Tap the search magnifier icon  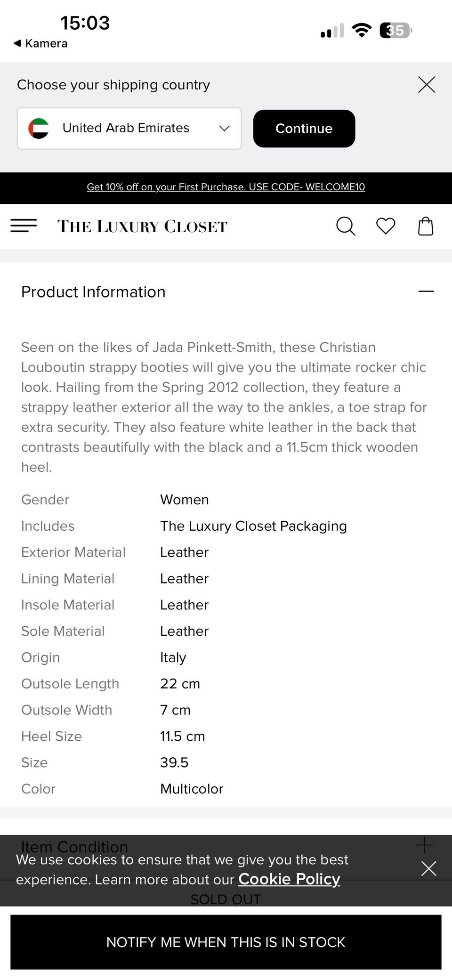click(x=345, y=226)
